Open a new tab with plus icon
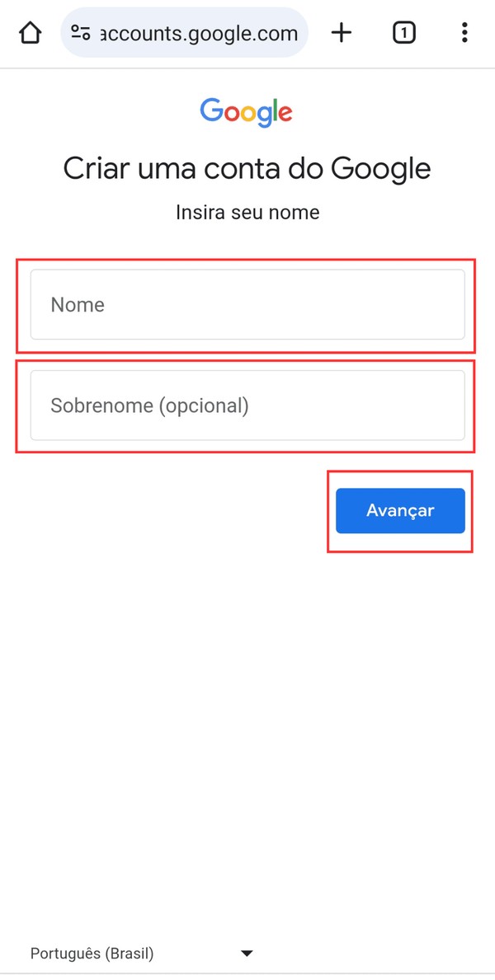Screen dimensions: 495x980 pos(341,33)
